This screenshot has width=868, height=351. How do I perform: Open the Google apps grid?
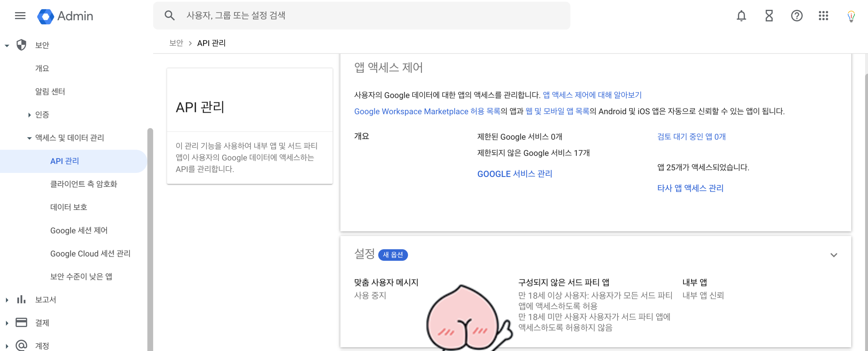pos(823,16)
